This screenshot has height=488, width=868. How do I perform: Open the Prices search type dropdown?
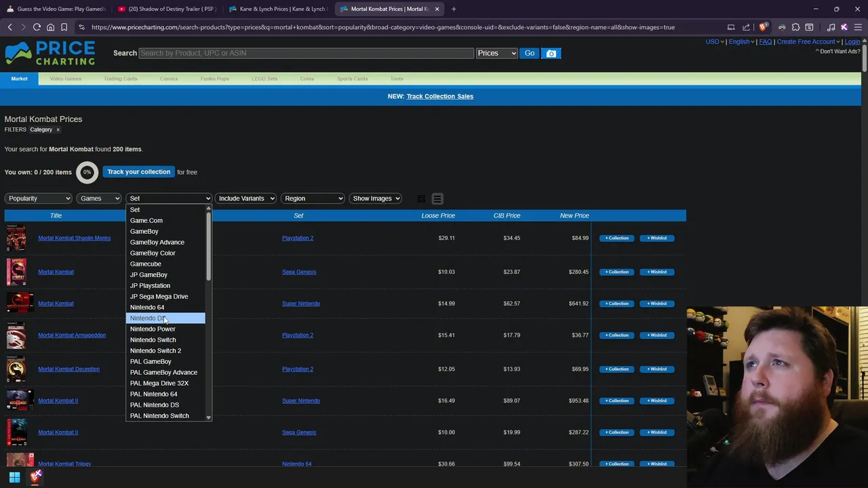497,54
